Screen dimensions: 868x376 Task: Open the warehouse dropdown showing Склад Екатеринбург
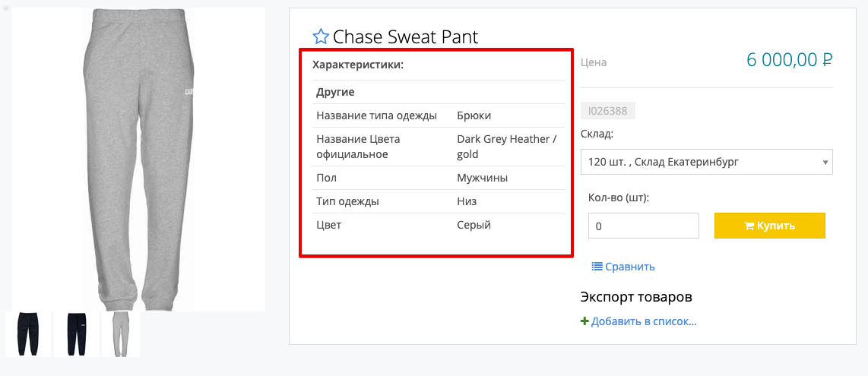pyautogui.click(x=706, y=162)
